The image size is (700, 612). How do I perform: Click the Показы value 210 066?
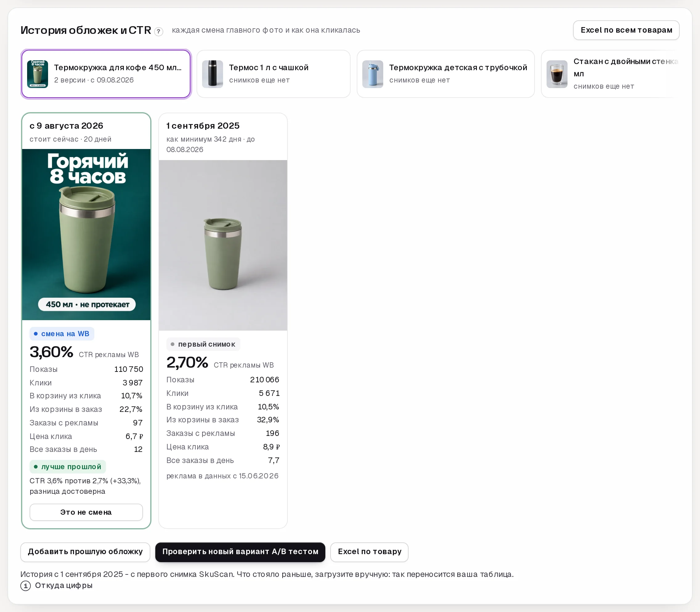pos(265,380)
